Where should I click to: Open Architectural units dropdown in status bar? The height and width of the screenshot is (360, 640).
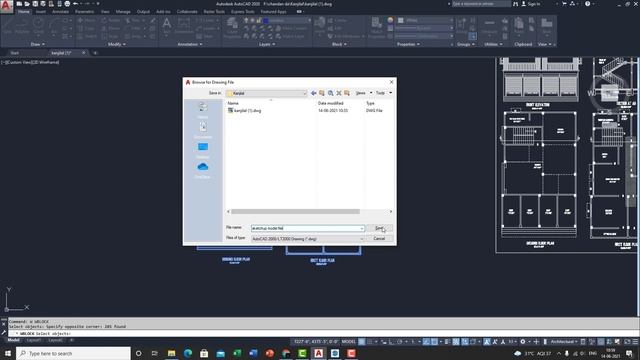(564, 342)
